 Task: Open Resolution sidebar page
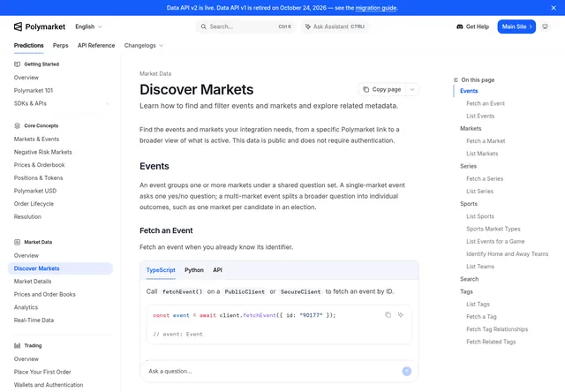[x=27, y=217]
